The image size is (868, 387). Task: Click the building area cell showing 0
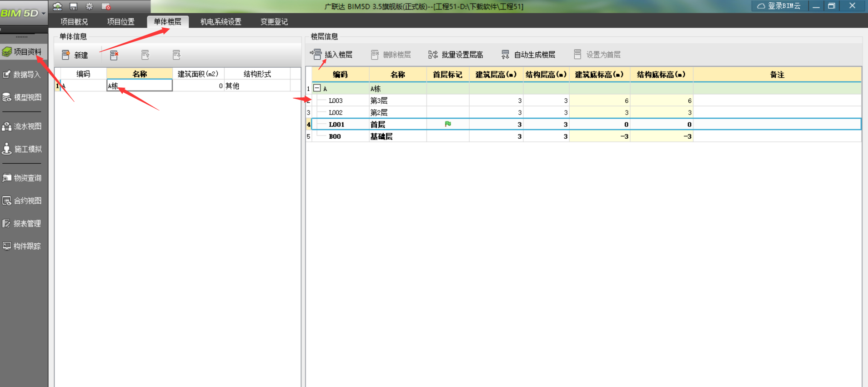[198, 85]
